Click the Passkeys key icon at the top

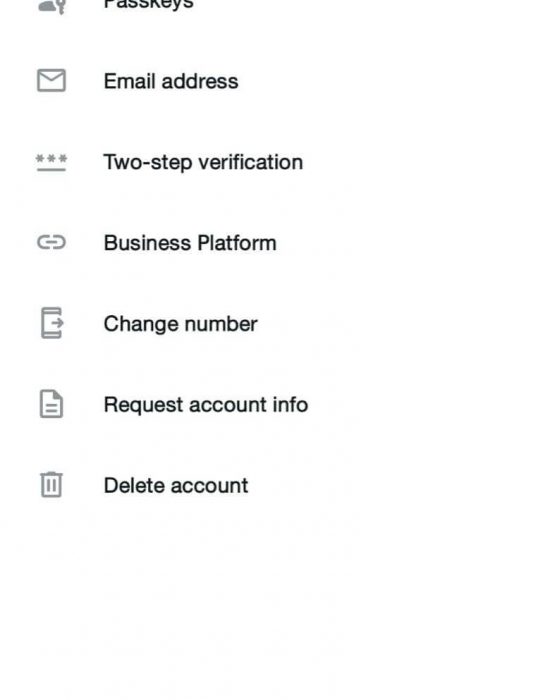(x=52, y=6)
